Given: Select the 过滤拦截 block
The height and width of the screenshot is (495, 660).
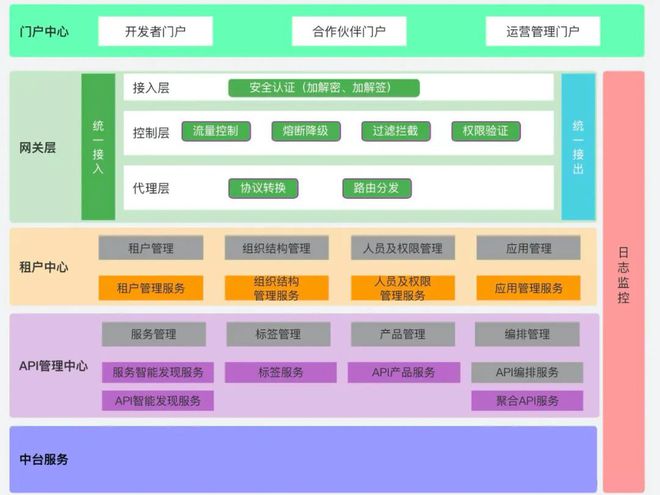Looking at the screenshot, I should pyautogui.click(x=395, y=131).
